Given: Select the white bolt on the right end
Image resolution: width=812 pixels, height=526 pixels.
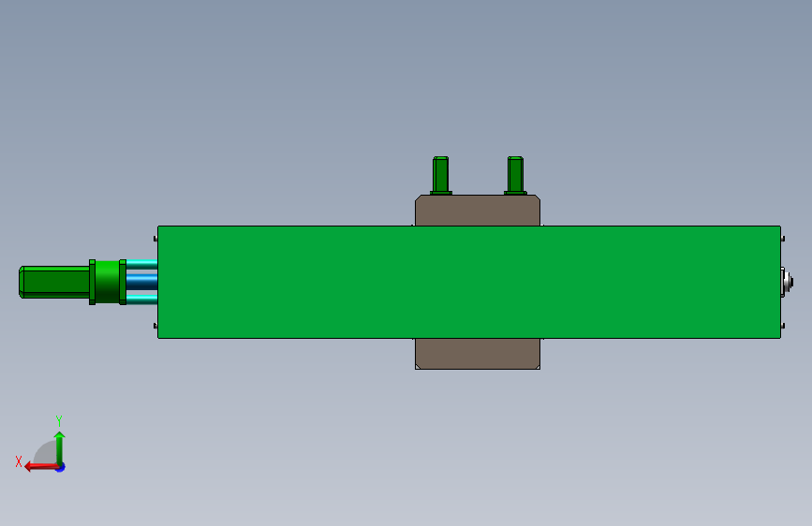Looking at the screenshot, I should click(x=788, y=282).
